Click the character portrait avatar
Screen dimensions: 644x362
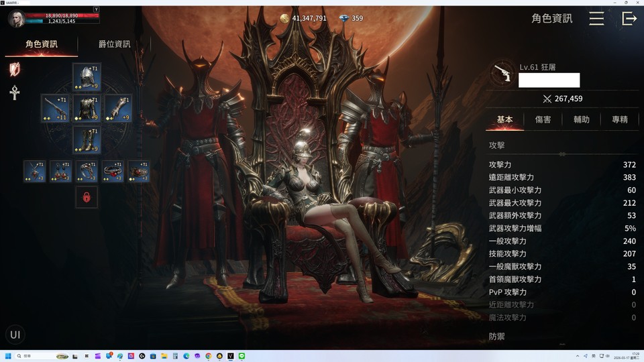16,19
